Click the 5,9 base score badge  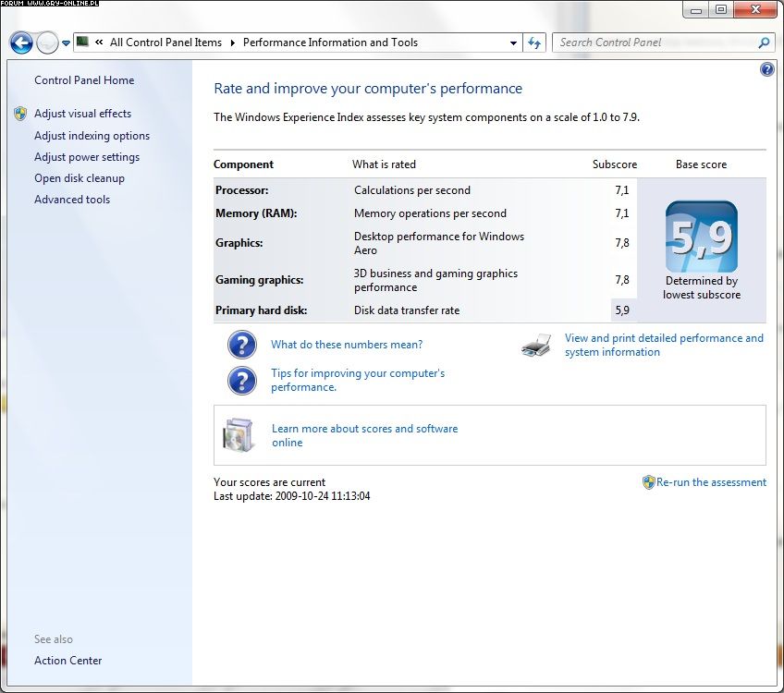tap(701, 237)
